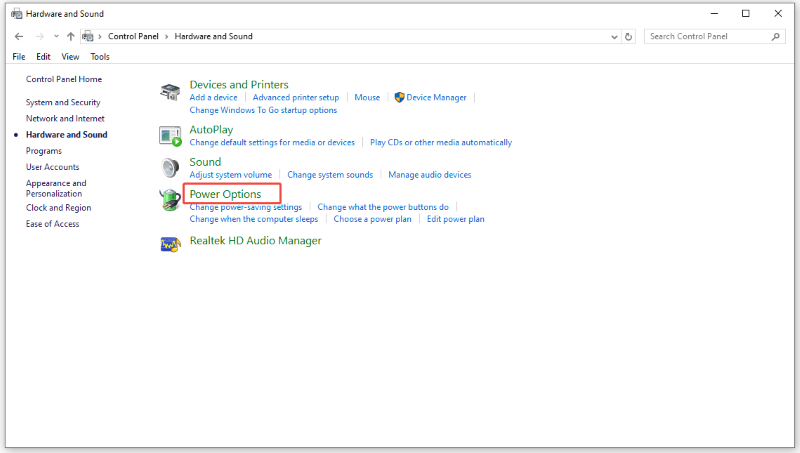The image size is (800, 453).
Task: Click Edit power plan
Action: tap(456, 219)
